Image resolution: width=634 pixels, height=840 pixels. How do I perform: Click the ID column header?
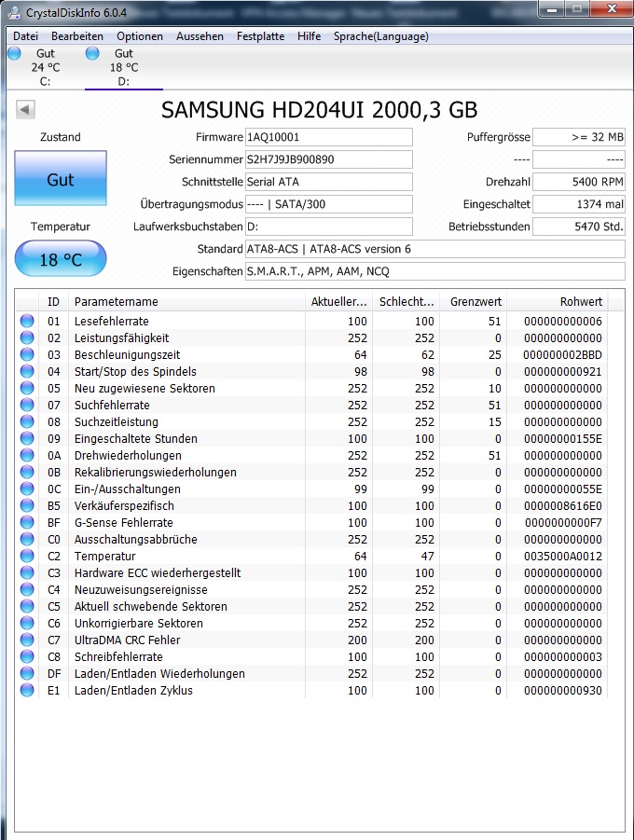pyautogui.click(x=53, y=302)
